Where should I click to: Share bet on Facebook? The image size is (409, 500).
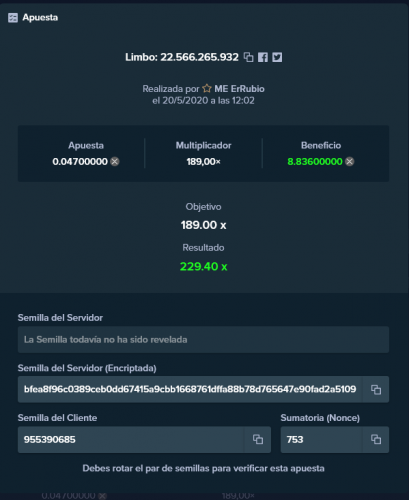tap(263, 57)
